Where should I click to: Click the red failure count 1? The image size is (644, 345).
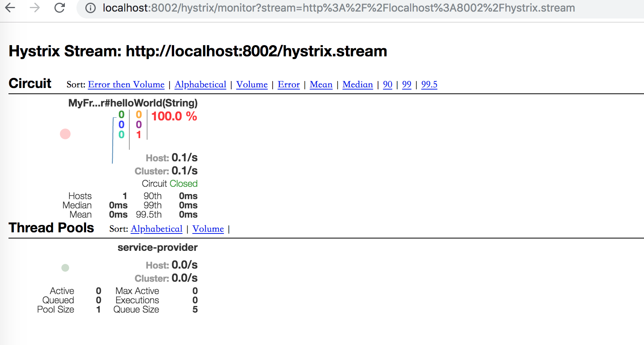click(x=139, y=135)
